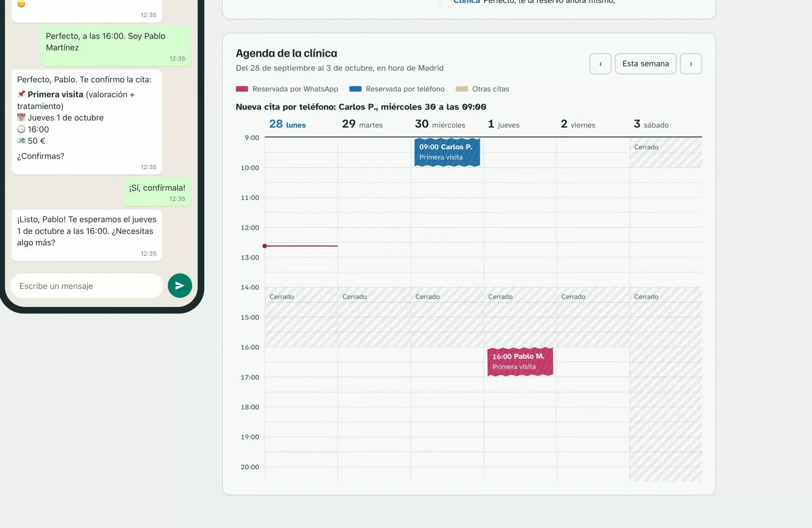Click the calendar emoji beside Jueves 1 de octubre

(x=21, y=117)
